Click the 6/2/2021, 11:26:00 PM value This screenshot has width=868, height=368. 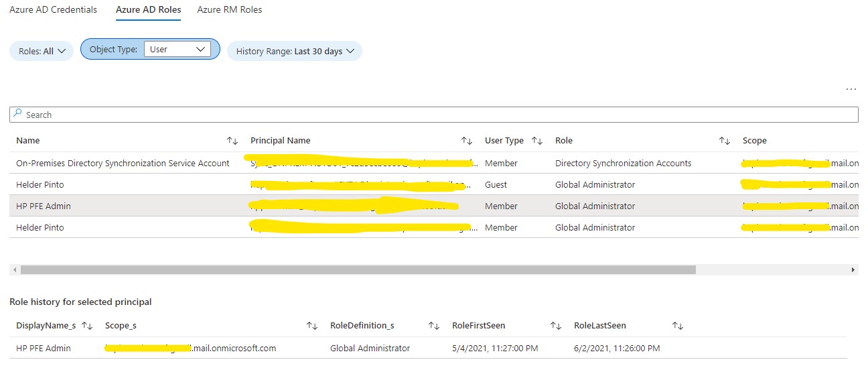[x=617, y=348]
